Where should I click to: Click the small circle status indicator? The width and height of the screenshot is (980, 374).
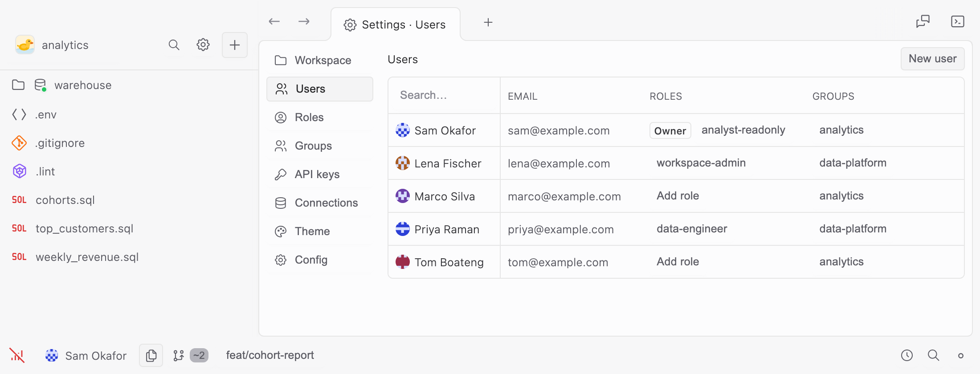coord(961,356)
